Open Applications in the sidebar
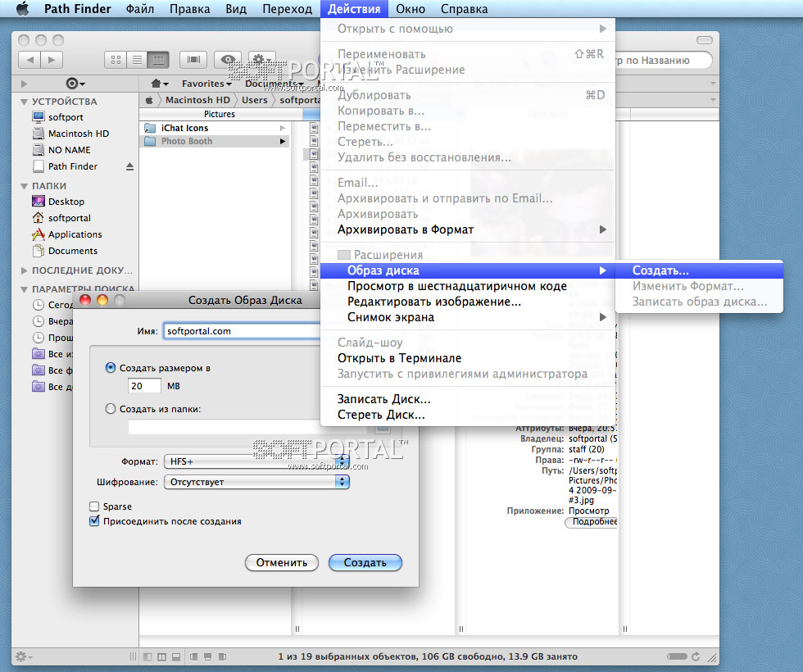Screen dimensions: 803x672 tap(66, 234)
